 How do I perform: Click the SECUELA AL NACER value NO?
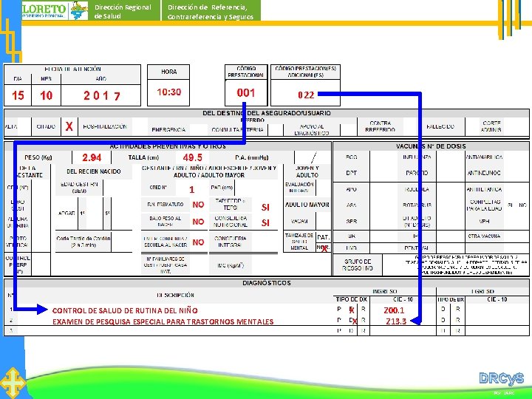198,242
